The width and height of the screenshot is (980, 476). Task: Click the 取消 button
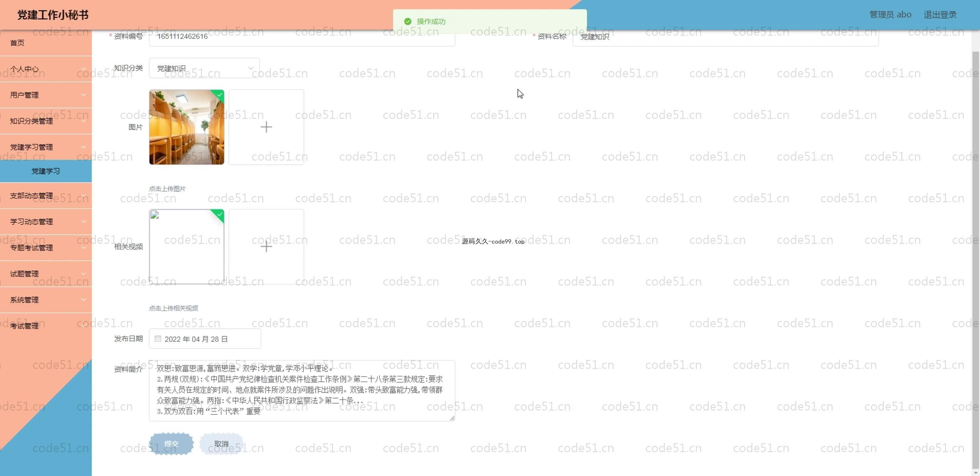coord(221,444)
